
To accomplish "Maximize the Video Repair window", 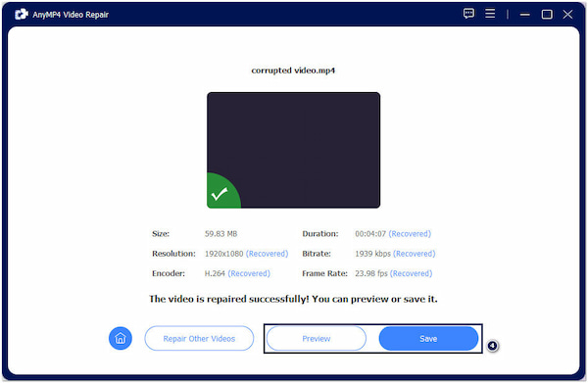I will click(547, 15).
